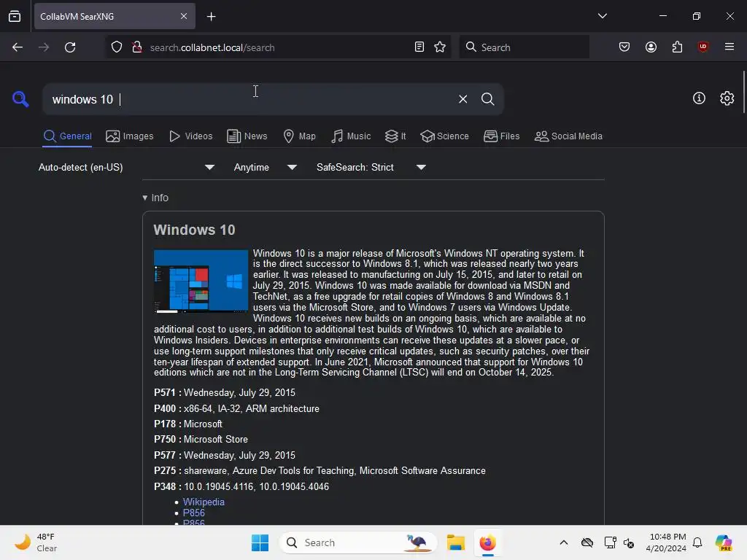Viewport: 747px width, 560px height.
Task: Click taskbar Search box
Action: [357, 542]
